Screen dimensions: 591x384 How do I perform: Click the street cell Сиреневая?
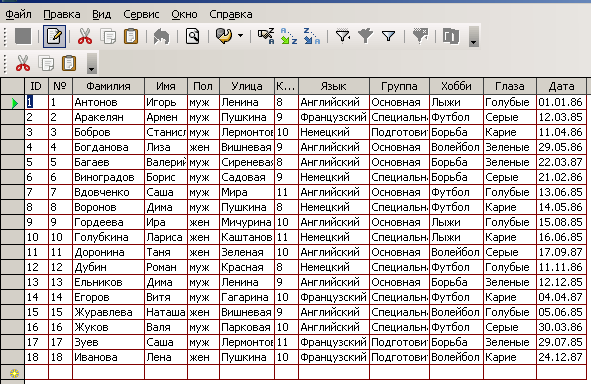tap(247, 162)
